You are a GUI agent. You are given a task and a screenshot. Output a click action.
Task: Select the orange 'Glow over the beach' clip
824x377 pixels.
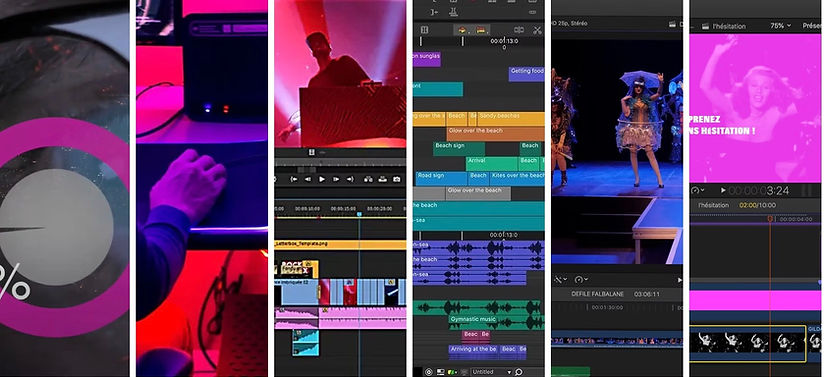tap(496, 134)
